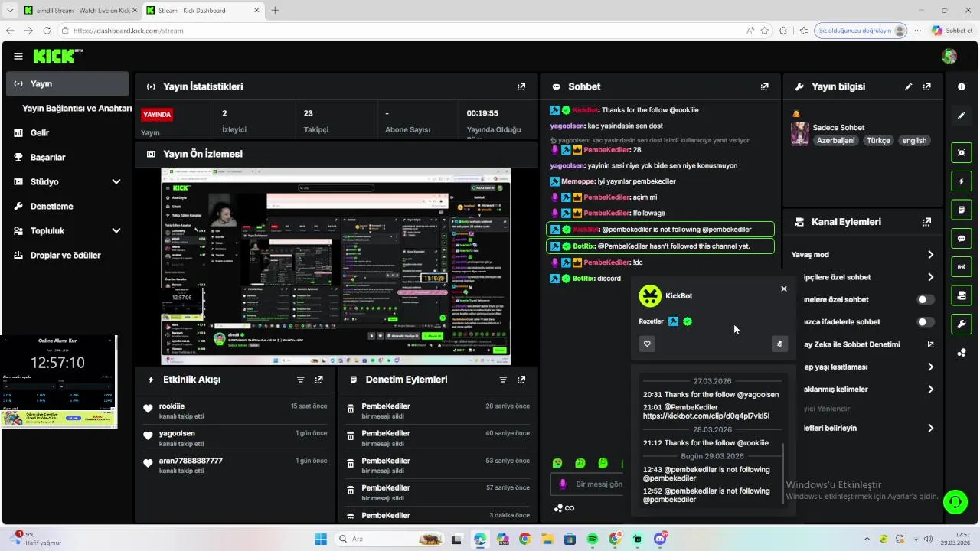Screen dimensions: 980x551
Task: Toggle the camera panel icon in the right sidebar
Action: pos(962,295)
